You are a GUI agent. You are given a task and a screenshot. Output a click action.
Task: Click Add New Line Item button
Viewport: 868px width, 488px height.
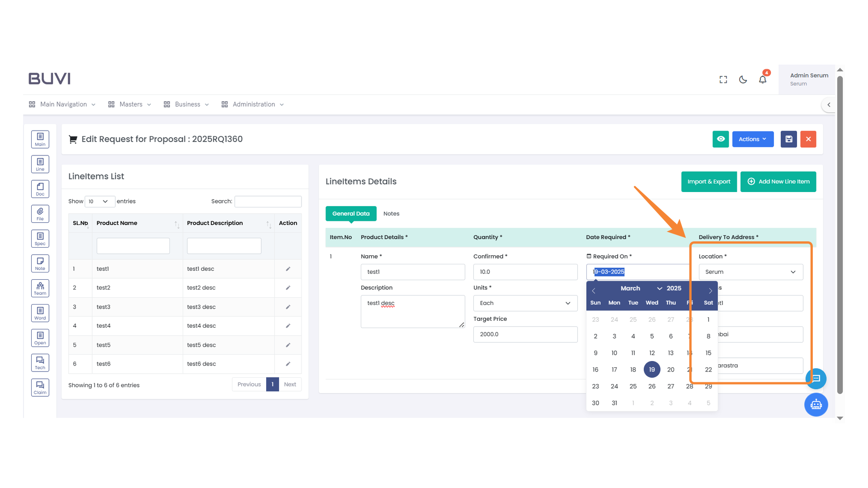pos(778,182)
